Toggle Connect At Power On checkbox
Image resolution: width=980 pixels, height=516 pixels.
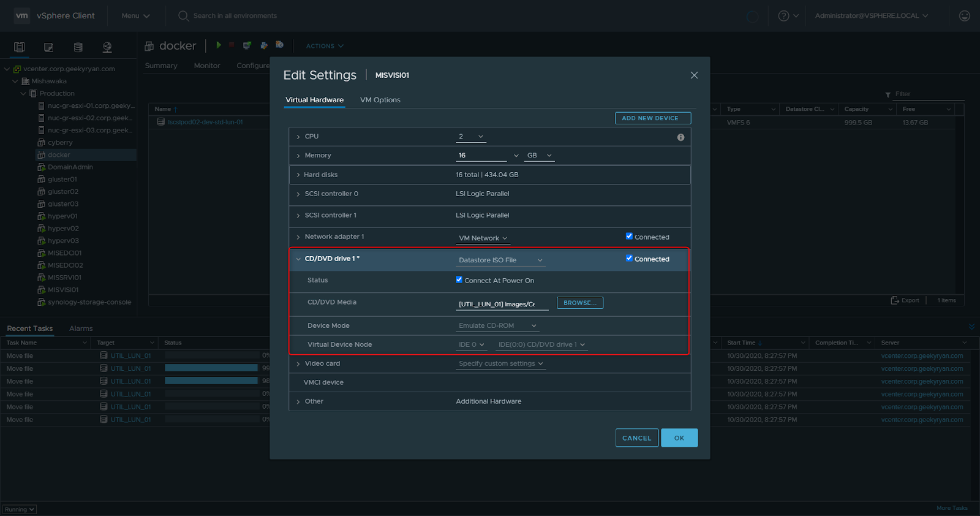click(459, 280)
